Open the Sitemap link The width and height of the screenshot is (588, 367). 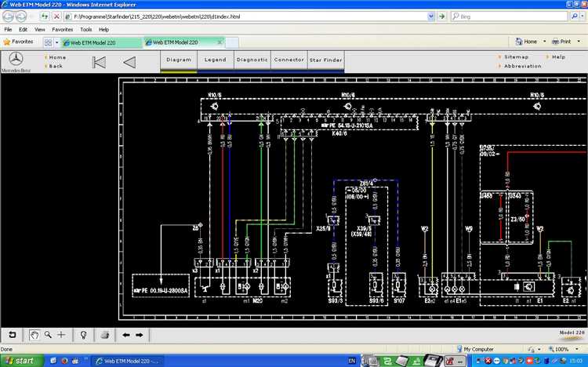click(x=516, y=56)
